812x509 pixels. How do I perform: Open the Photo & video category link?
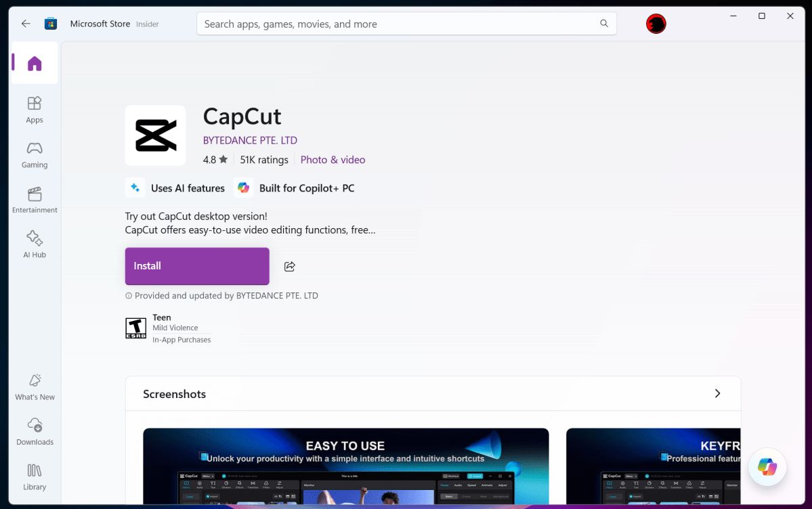(333, 160)
